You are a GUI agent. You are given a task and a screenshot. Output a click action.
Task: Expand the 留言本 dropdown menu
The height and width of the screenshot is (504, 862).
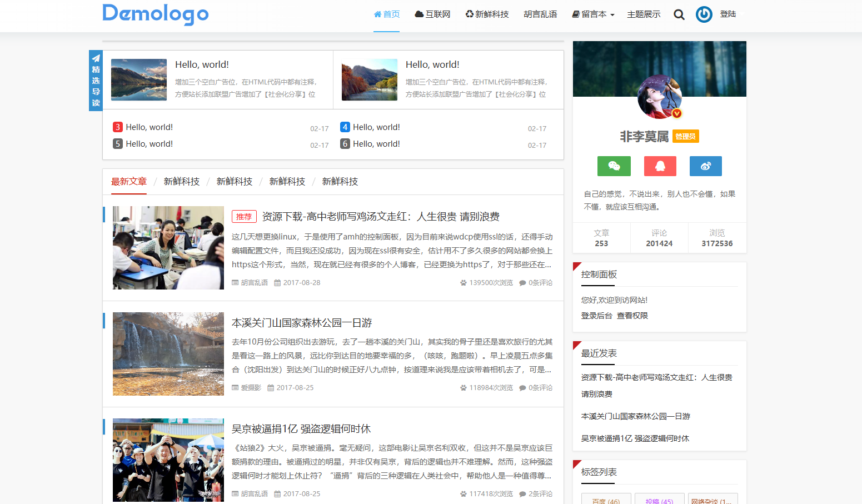[593, 14]
